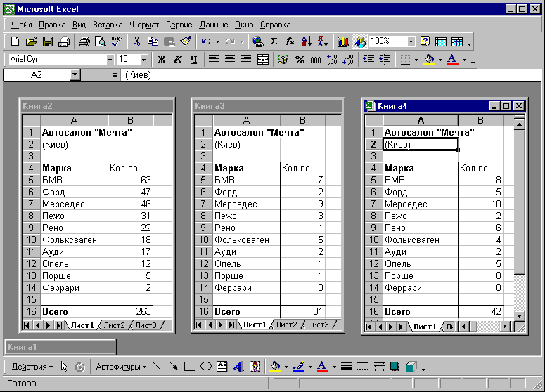Click the AutoSum sigma icon

click(274, 41)
